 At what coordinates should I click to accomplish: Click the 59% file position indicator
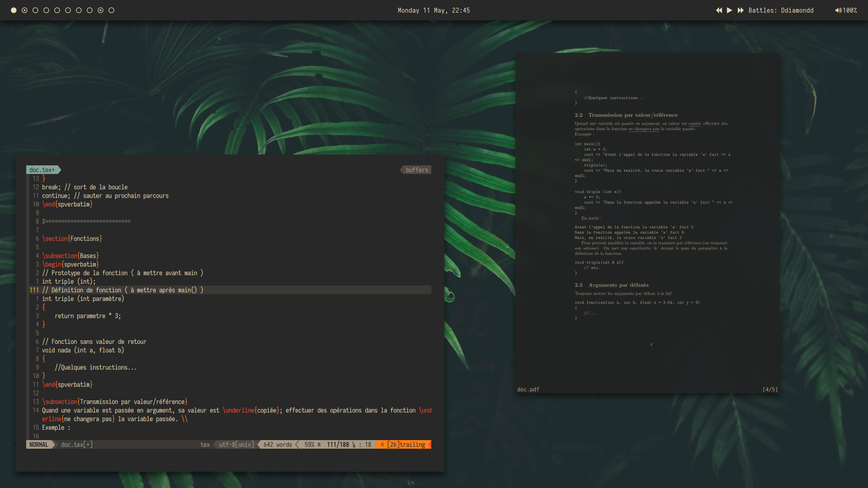310,445
